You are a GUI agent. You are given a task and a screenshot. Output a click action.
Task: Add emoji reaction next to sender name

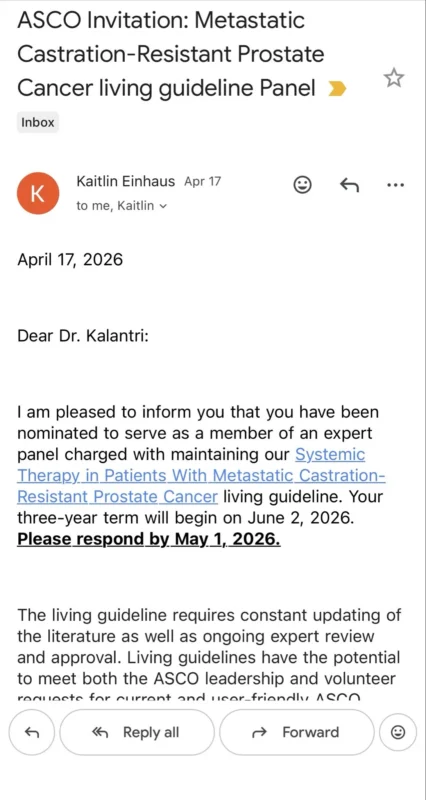coord(303,185)
